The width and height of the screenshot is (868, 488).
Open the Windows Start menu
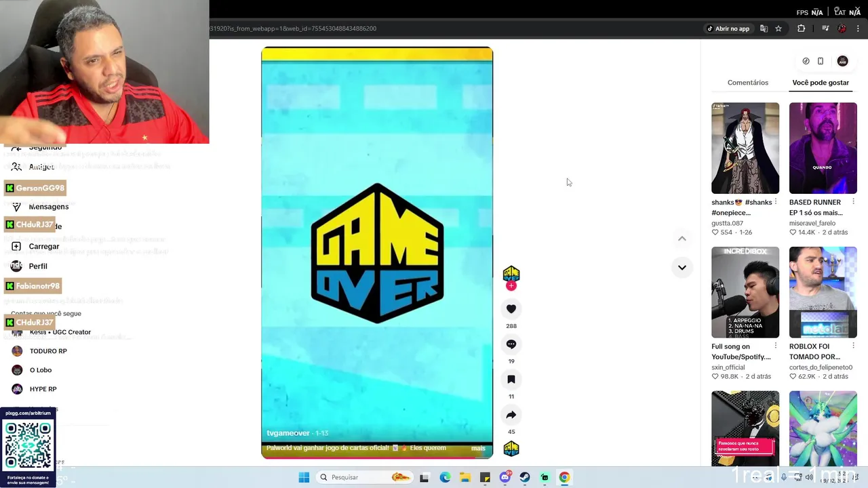[x=304, y=477]
